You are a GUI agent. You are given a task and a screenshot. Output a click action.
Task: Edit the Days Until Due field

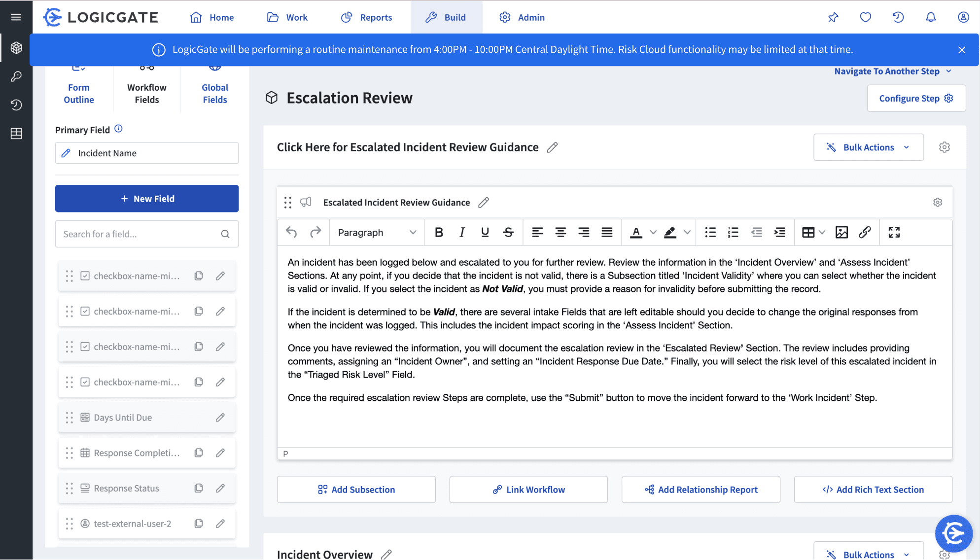(220, 418)
